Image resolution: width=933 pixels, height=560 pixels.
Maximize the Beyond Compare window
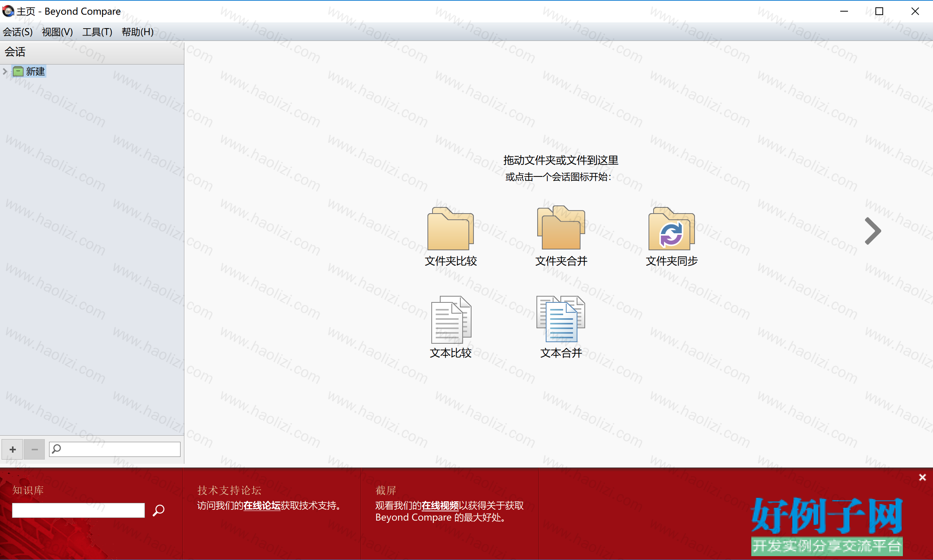pos(879,11)
